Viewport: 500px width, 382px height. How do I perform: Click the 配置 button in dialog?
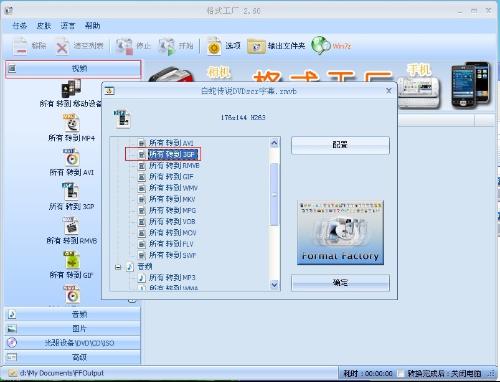340,145
